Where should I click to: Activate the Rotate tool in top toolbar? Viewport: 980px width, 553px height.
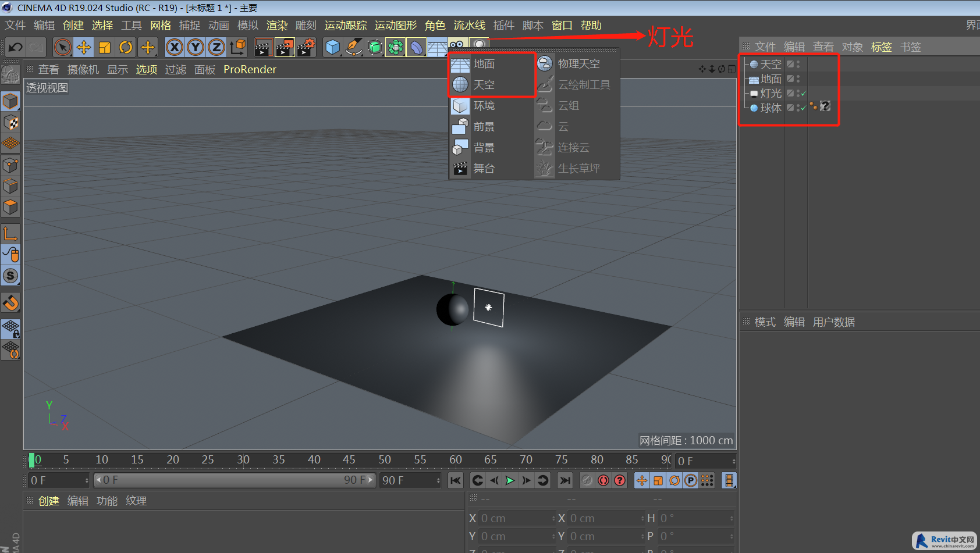click(x=126, y=47)
